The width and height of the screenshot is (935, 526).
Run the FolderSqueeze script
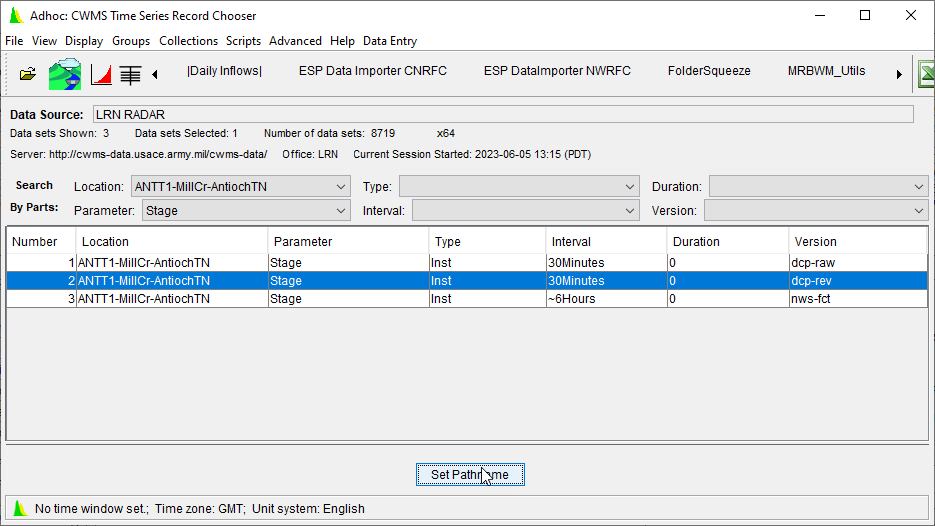(x=709, y=71)
